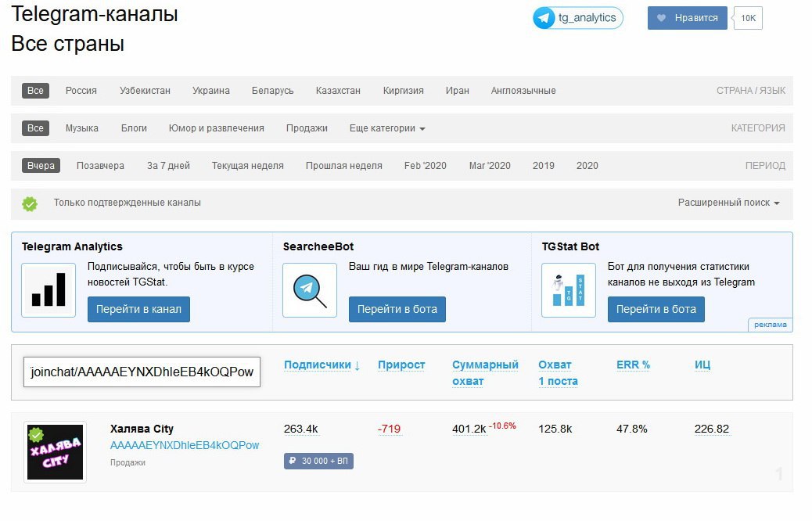812x521 pixels.
Task: Filter by country Украина
Action: (x=210, y=91)
